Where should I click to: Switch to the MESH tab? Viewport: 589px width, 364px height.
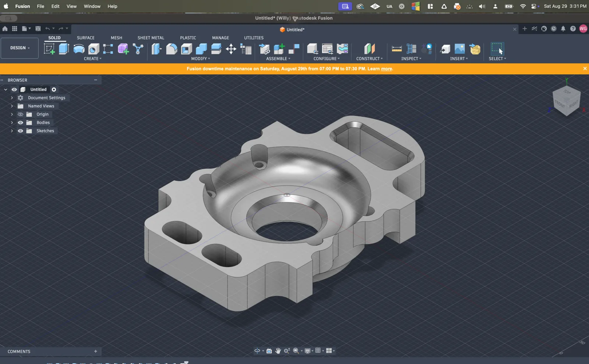pos(116,38)
